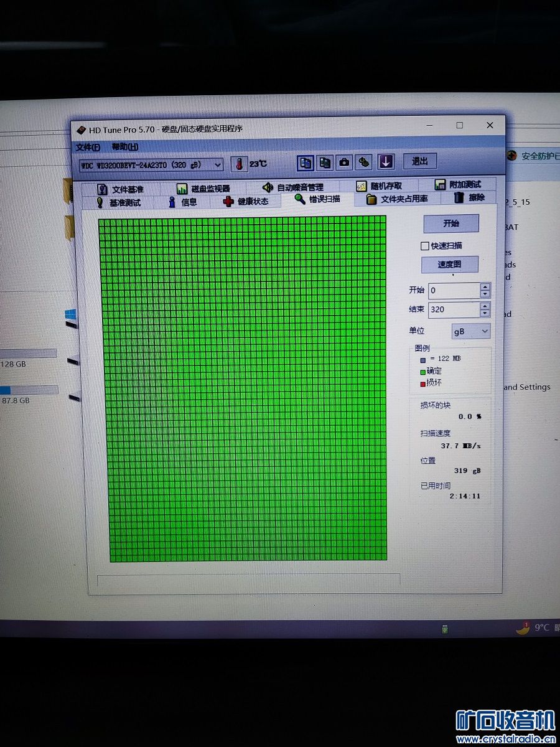560x747 pixels.
Task: Increase the 结束 value with up arrow
Action: pos(485,306)
